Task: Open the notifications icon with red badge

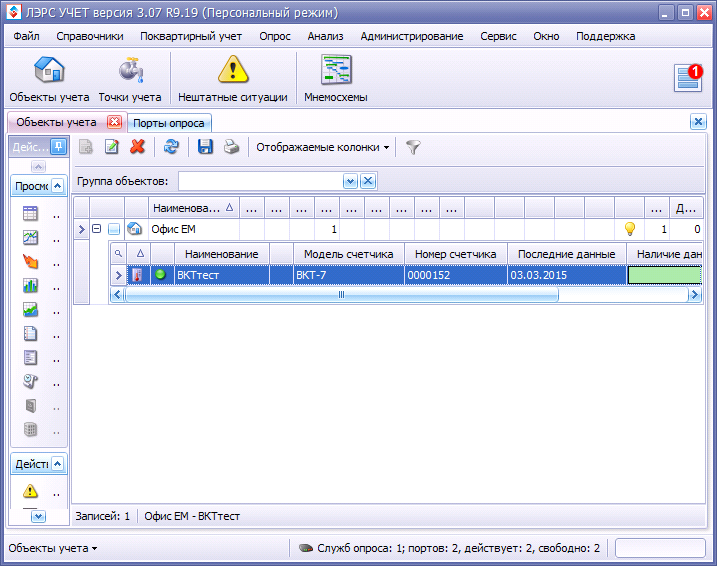Action: (x=689, y=78)
